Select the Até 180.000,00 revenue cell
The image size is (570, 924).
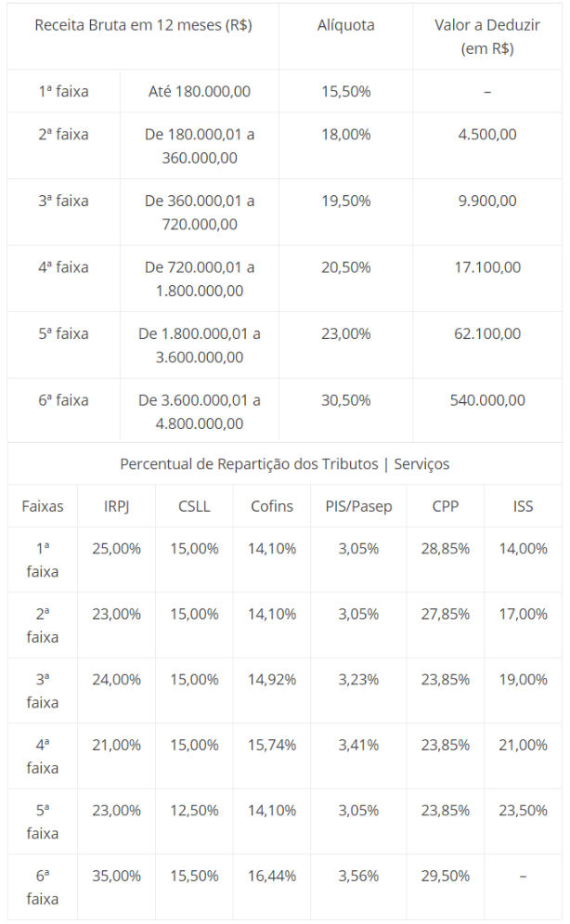coord(200,92)
